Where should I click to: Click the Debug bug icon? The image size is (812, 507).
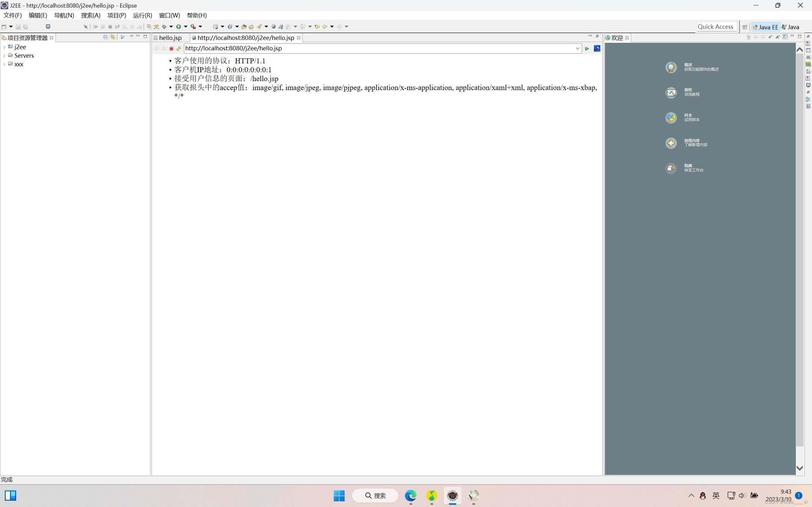pos(164,27)
